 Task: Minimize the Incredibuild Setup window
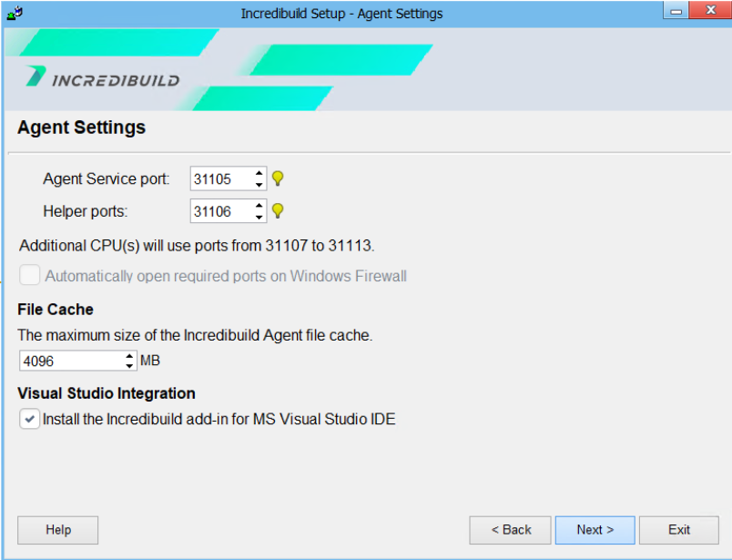[676, 13]
